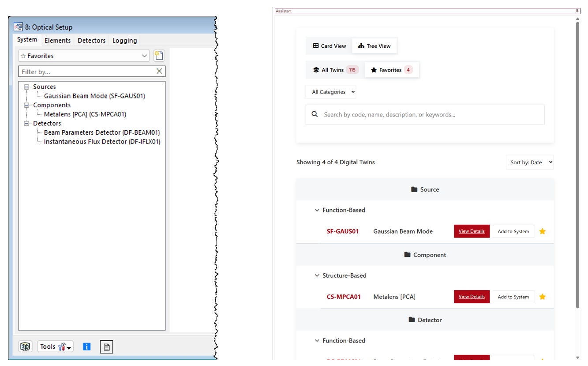Image resolution: width=588 pixels, height=366 pixels.
Task: Collapse Structure-Based group under Component
Action: pyautogui.click(x=317, y=275)
